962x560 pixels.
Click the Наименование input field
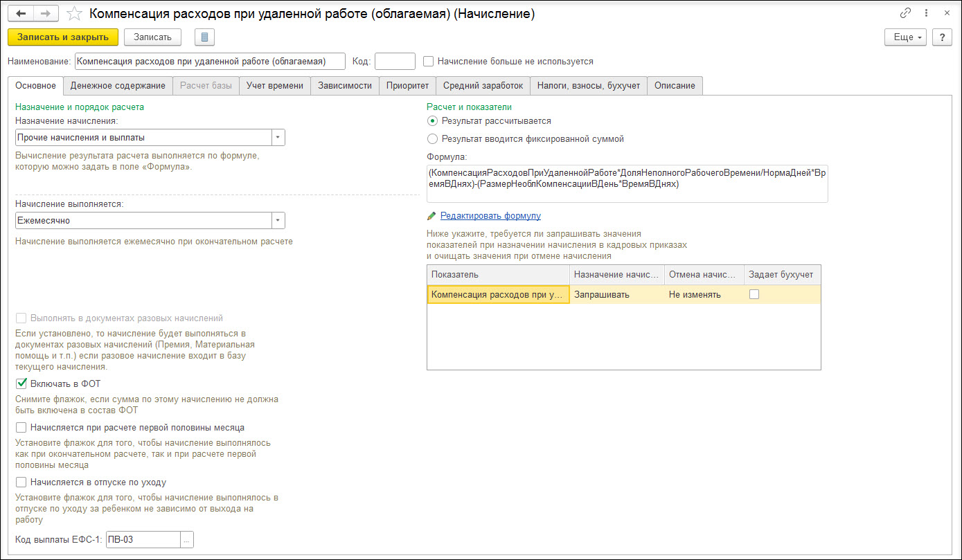(x=210, y=61)
